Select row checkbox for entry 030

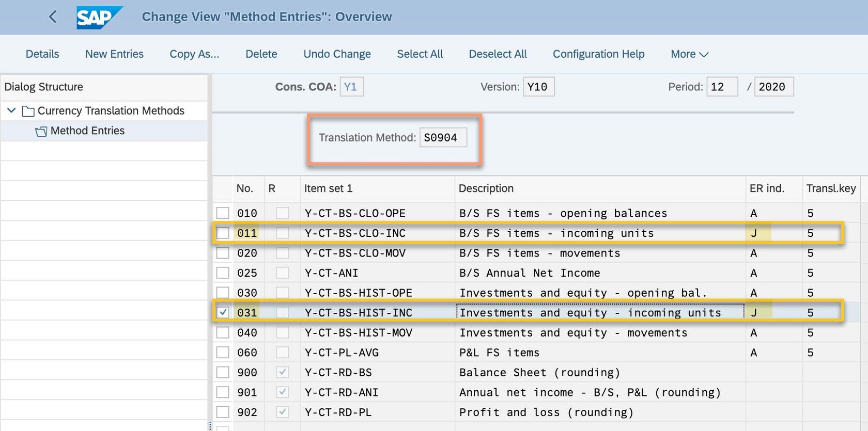coord(223,293)
